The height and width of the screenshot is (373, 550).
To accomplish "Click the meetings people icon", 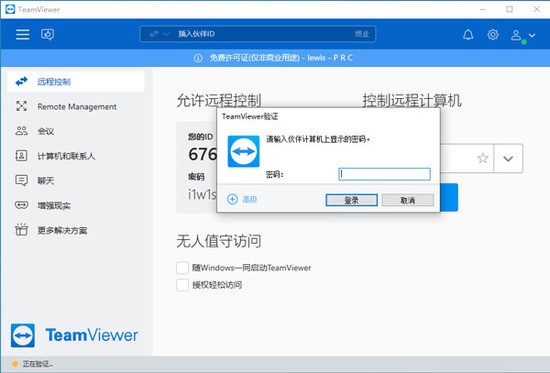I will [x=21, y=131].
